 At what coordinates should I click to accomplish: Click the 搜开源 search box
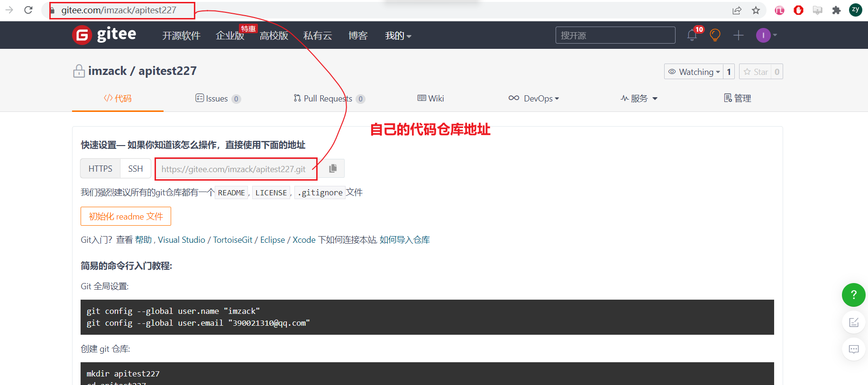click(615, 35)
